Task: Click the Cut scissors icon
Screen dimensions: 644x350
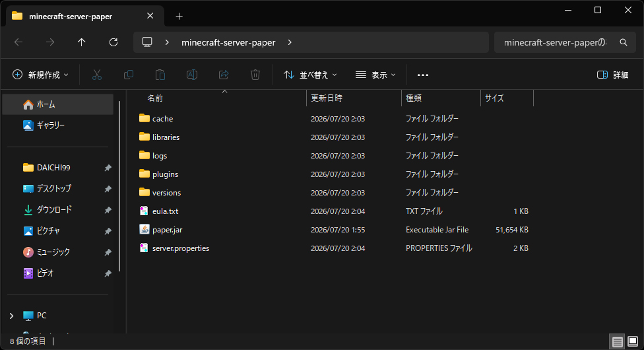Action: [97, 75]
